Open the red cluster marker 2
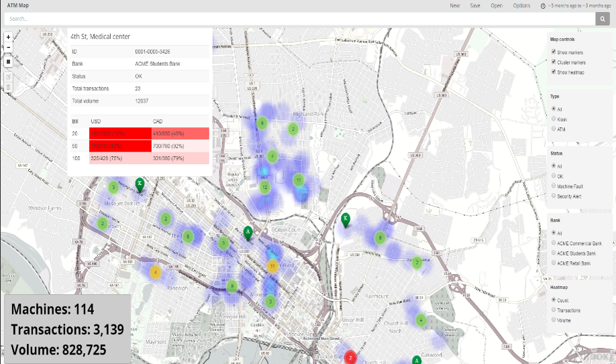Image resolution: width=616 pixels, height=364 pixels. click(350, 358)
